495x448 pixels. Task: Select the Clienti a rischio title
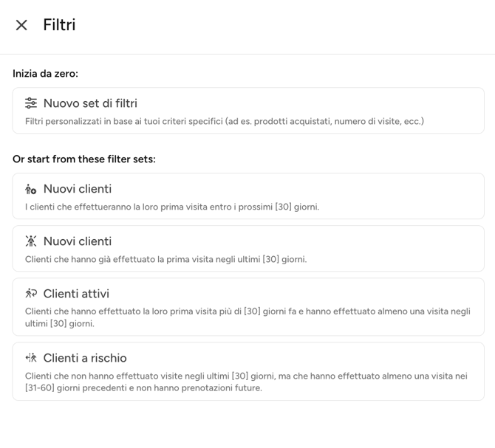pyautogui.click(x=85, y=358)
